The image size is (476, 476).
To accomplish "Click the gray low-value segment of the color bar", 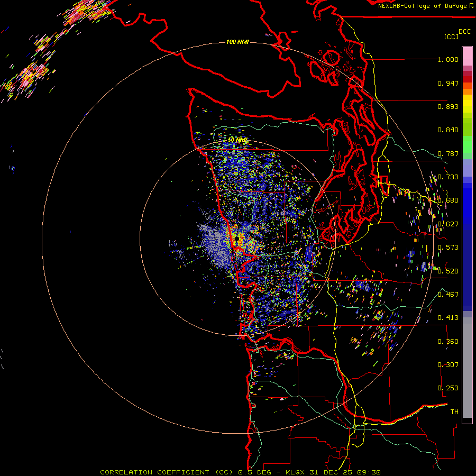I will (467, 368).
